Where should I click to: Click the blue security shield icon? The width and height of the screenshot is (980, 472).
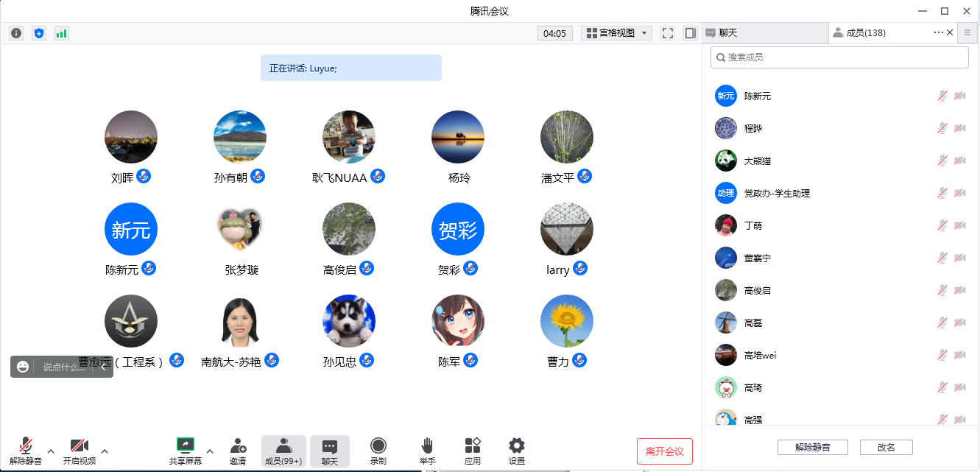point(39,33)
